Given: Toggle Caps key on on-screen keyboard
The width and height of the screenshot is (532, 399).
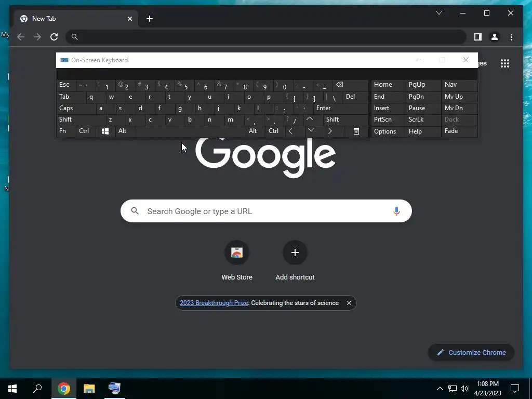Looking at the screenshot, I should click(x=75, y=108).
